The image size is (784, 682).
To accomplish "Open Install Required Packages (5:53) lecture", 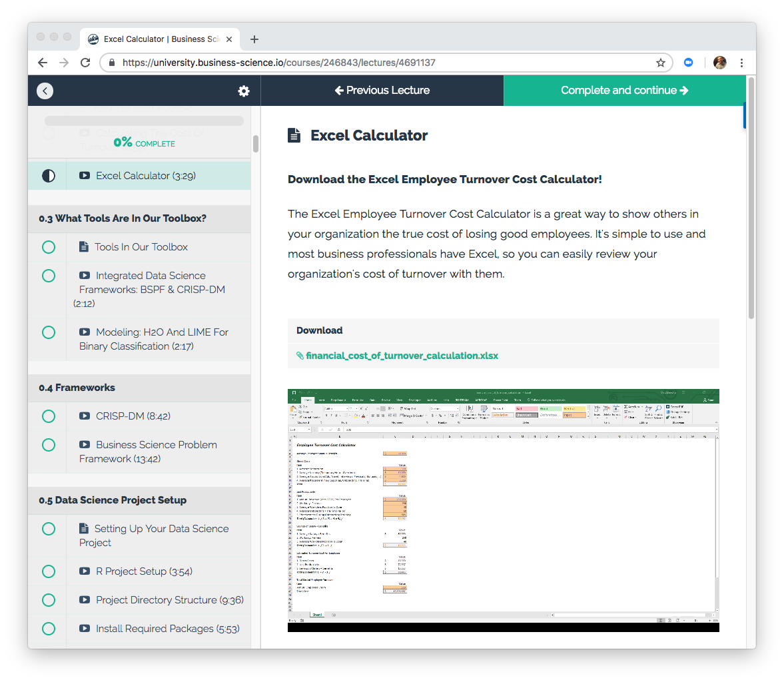I will [167, 629].
